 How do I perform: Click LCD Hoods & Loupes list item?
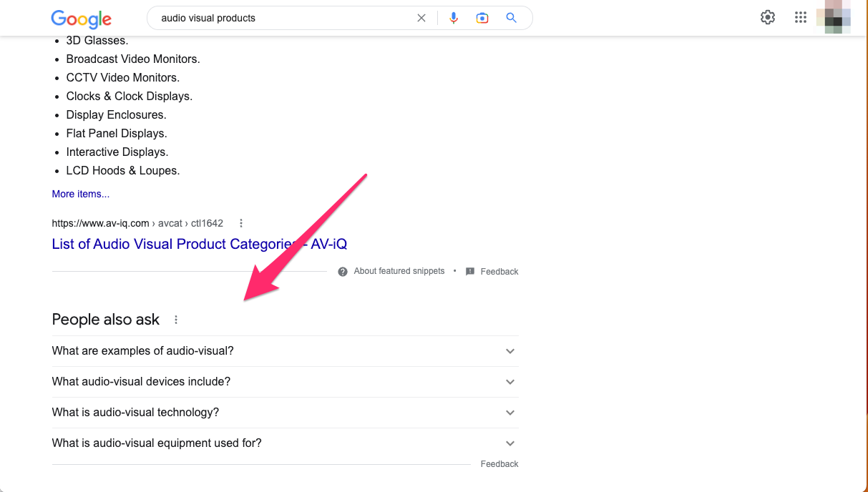point(123,171)
